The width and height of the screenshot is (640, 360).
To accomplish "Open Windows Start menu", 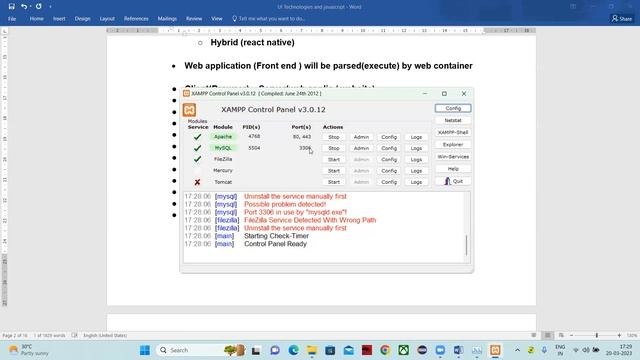I will [x=145, y=350].
